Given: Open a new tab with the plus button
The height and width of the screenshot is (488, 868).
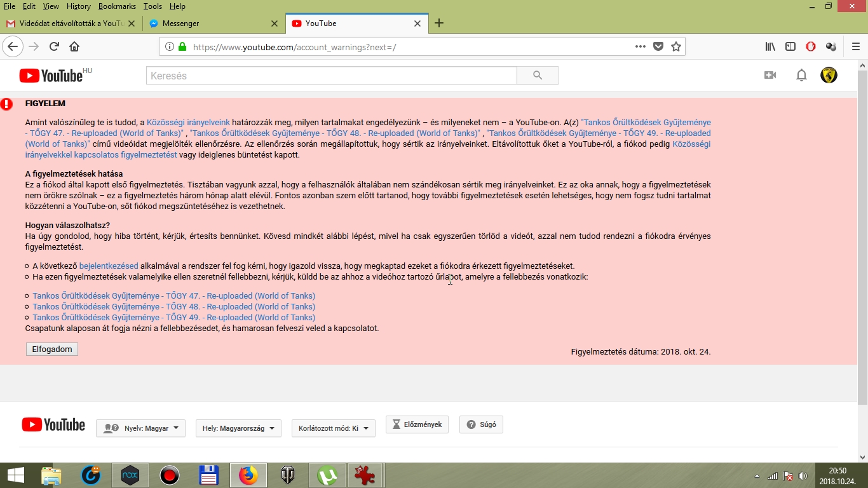Looking at the screenshot, I should coord(438,24).
